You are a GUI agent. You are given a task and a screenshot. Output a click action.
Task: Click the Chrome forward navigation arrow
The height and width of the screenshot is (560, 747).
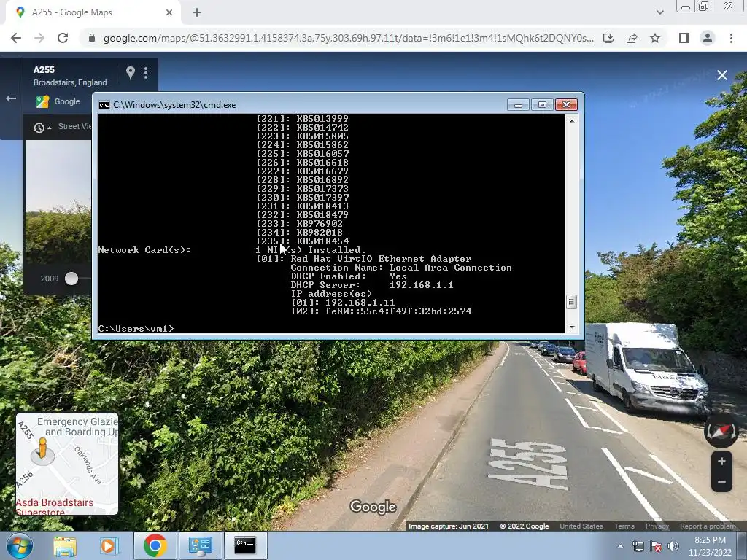pyautogui.click(x=39, y=38)
